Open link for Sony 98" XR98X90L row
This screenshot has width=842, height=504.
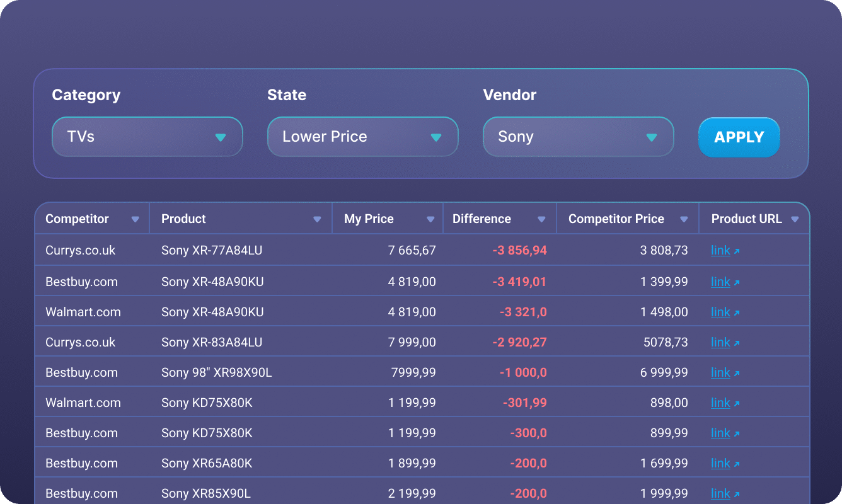[x=720, y=372]
